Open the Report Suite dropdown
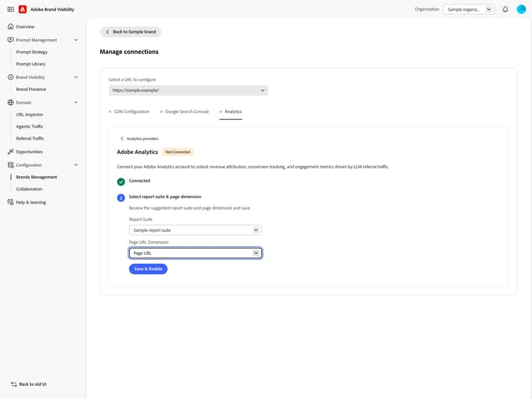 (x=195, y=230)
